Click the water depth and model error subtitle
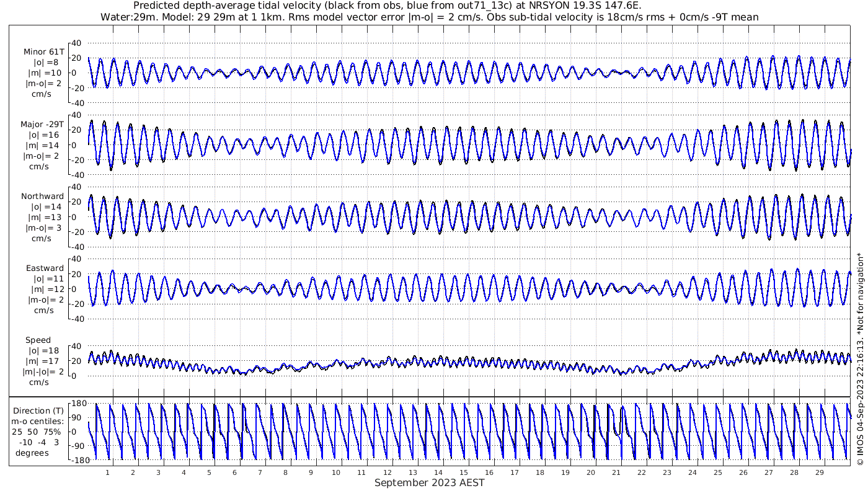This screenshot has width=868, height=496. click(430, 17)
